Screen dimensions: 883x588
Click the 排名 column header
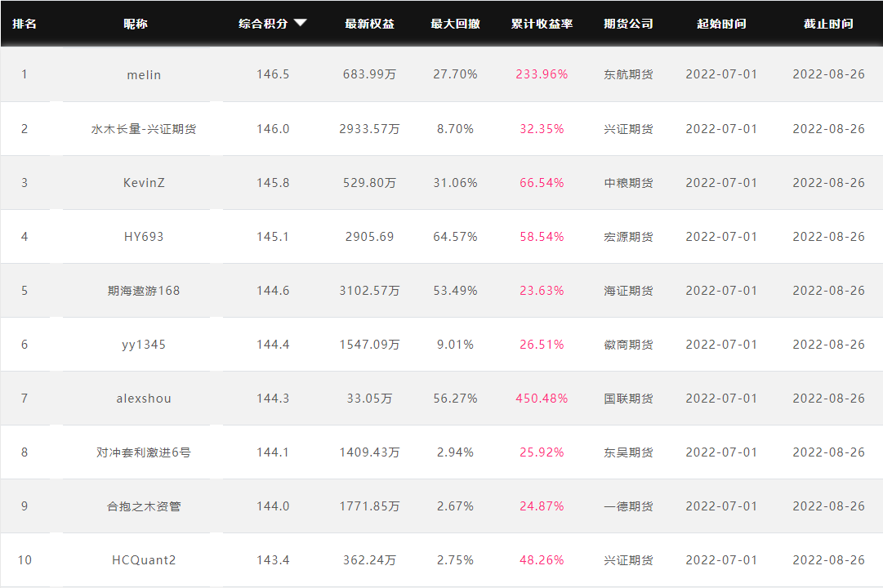(x=25, y=24)
